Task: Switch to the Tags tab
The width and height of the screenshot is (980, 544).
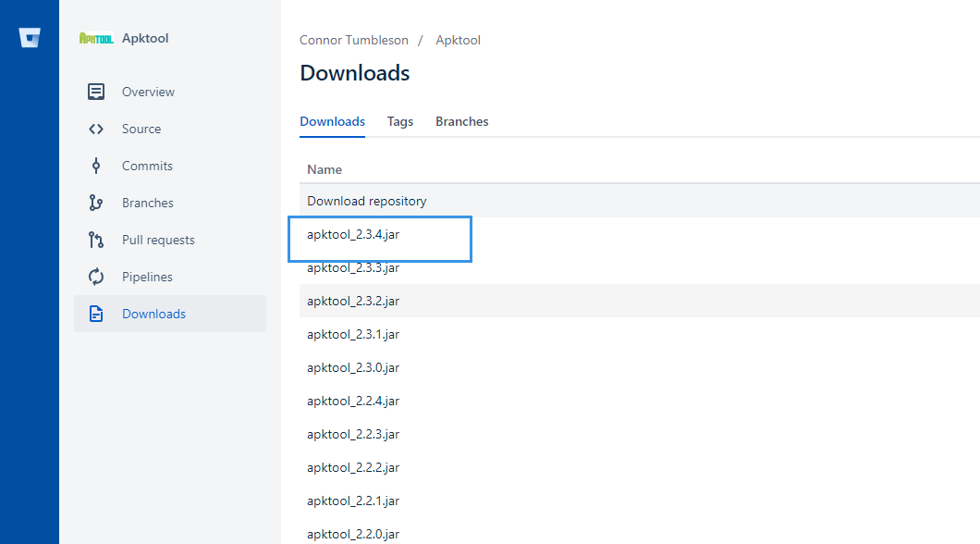Action: pos(400,121)
